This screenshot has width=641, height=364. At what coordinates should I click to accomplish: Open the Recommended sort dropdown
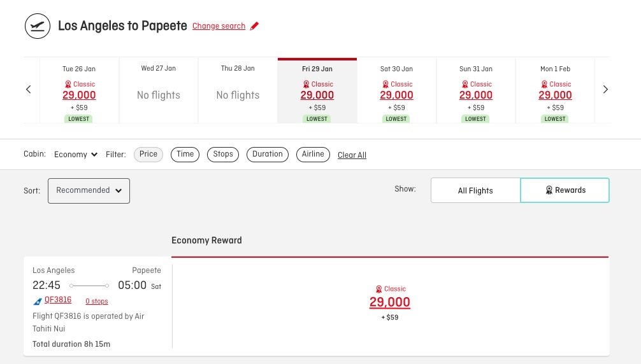coord(89,190)
